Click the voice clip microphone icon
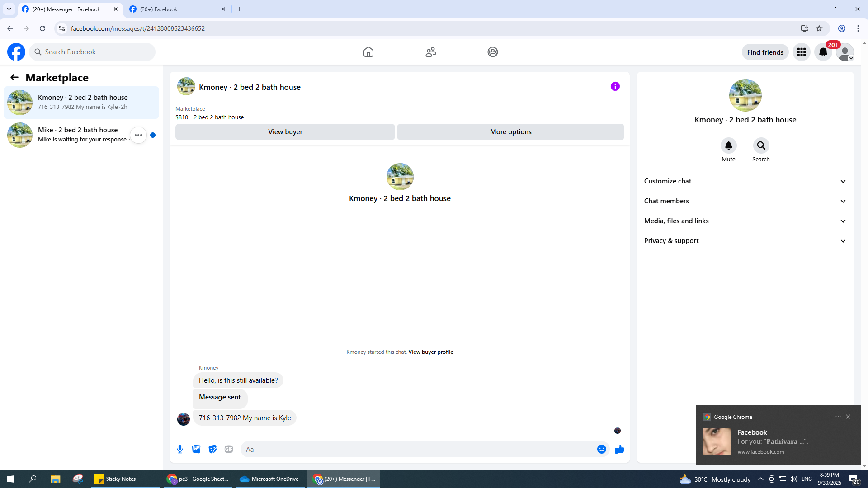Screen dimensions: 868x488 [x=180, y=449]
